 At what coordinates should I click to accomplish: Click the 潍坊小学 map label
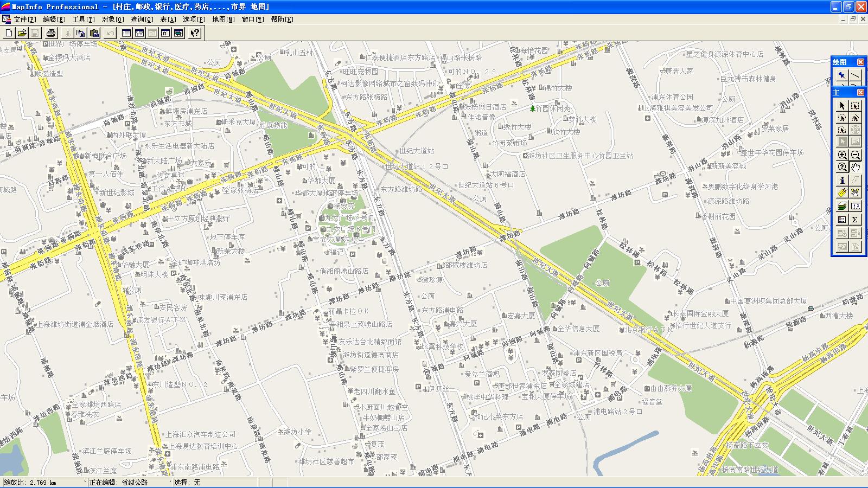(297, 432)
